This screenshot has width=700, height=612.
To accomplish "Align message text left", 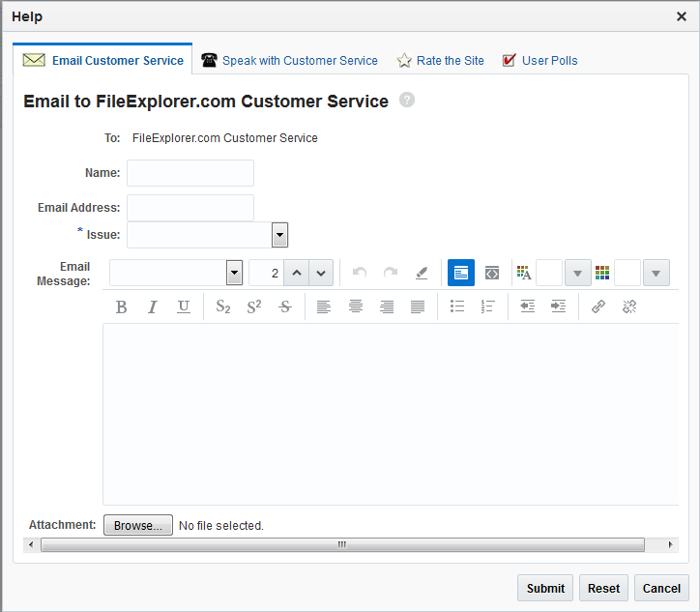I will 324,306.
